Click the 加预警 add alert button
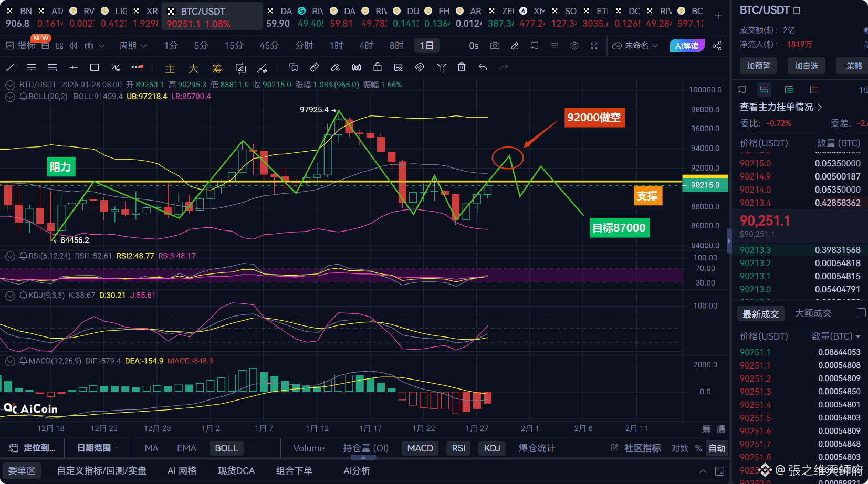The image size is (868, 484). tap(759, 66)
